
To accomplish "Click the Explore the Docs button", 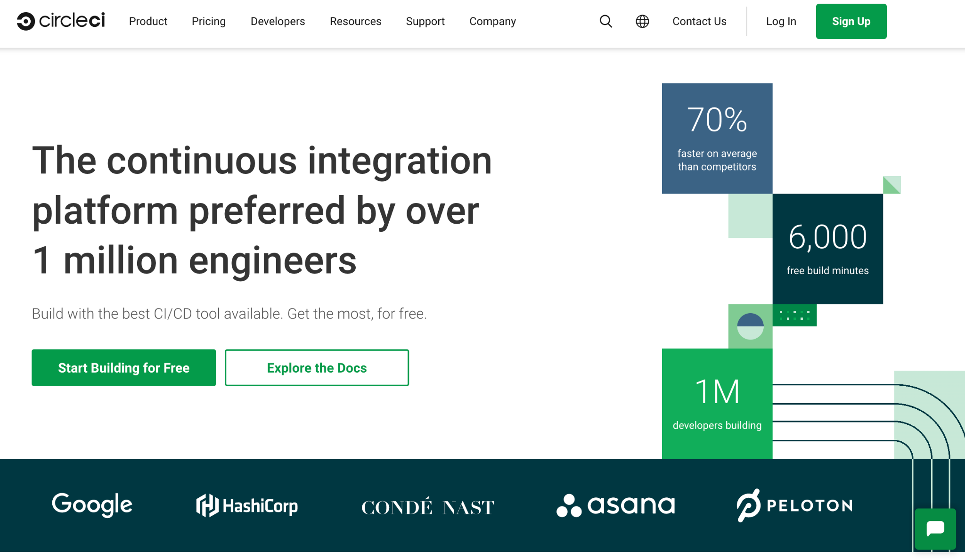I will [317, 367].
